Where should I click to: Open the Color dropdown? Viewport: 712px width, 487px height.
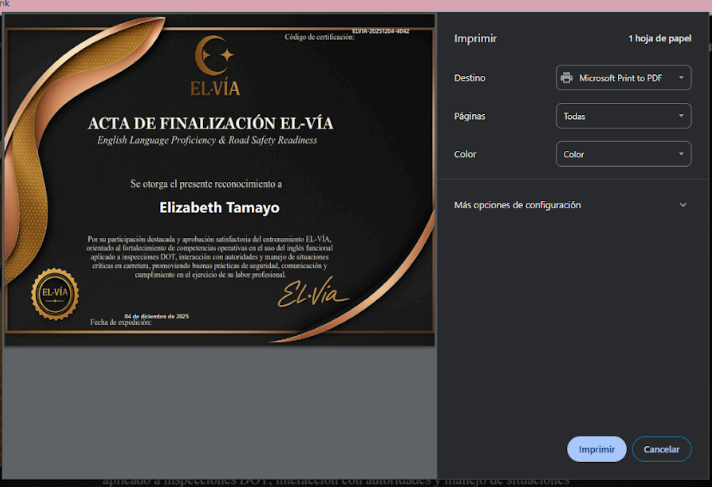[x=623, y=154]
